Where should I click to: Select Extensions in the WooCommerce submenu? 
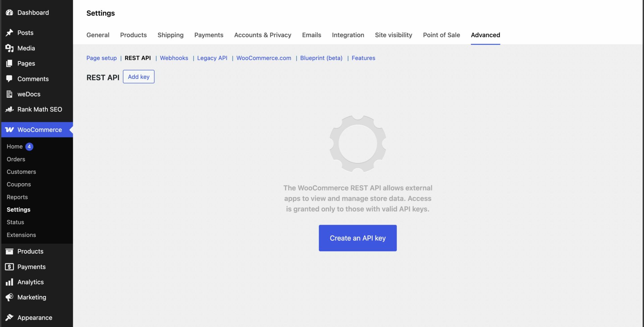[21, 235]
